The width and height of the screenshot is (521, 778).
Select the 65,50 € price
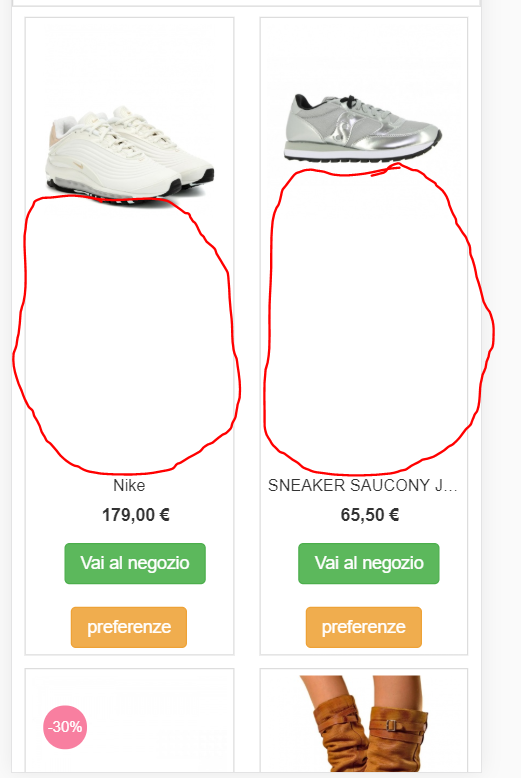pos(370,515)
